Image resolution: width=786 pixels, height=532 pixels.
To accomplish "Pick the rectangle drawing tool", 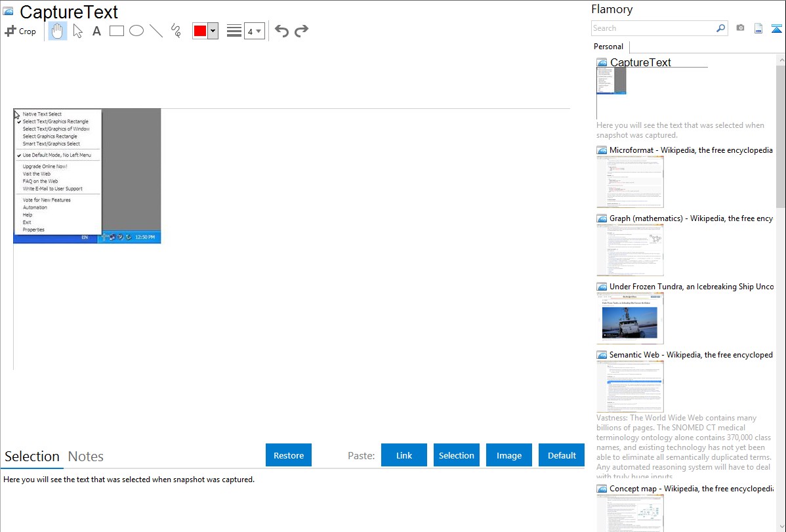I will (x=116, y=31).
